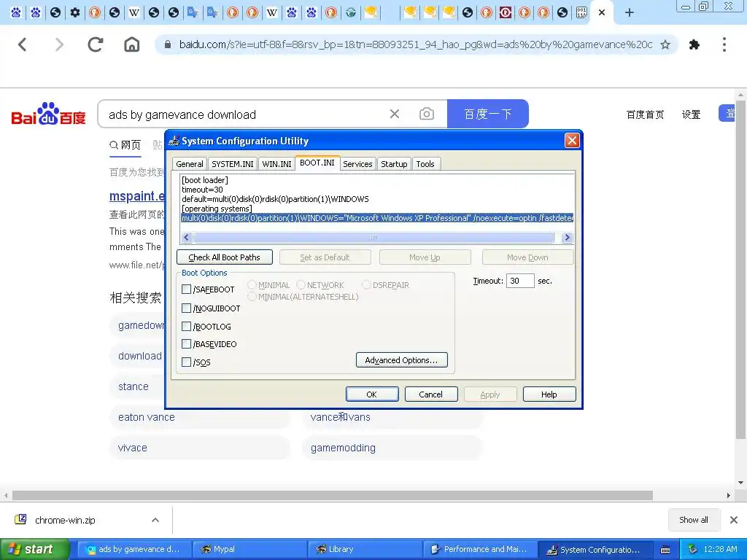Screen dimensions: 747x560
Task: Select the 网页 results tab
Action: [x=125, y=145]
